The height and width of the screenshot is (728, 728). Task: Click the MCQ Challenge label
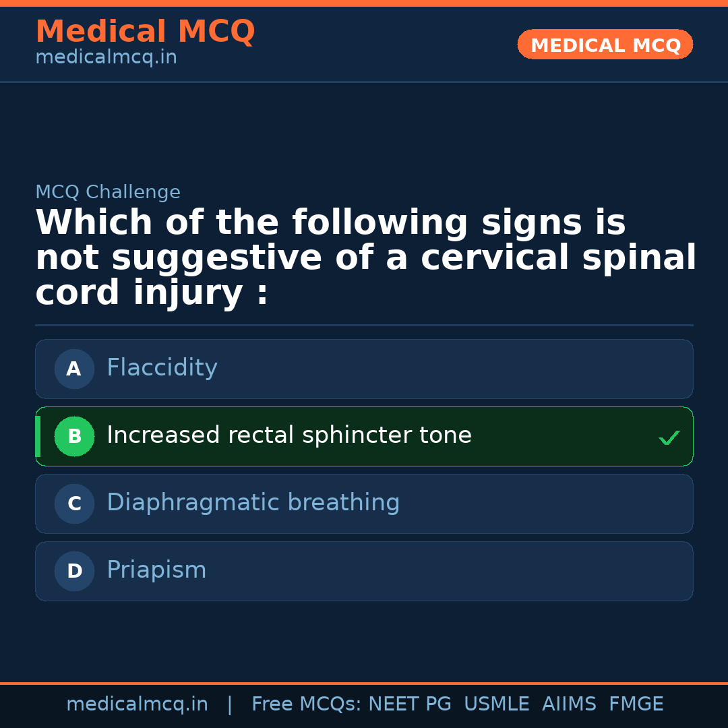pyautogui.click(x=108, y=192)
